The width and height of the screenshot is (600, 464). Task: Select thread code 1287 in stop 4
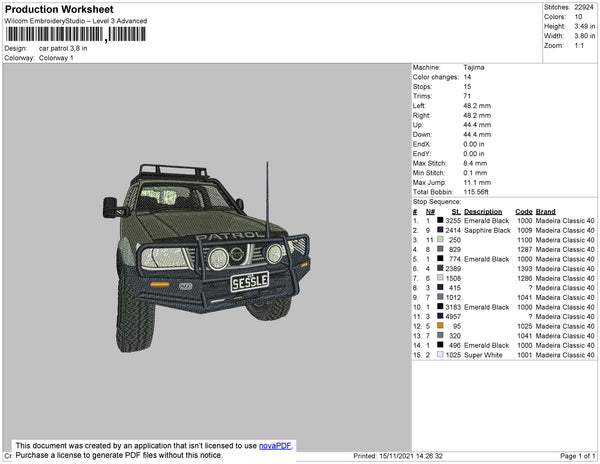pyautogui.click(x=525, y=249)
